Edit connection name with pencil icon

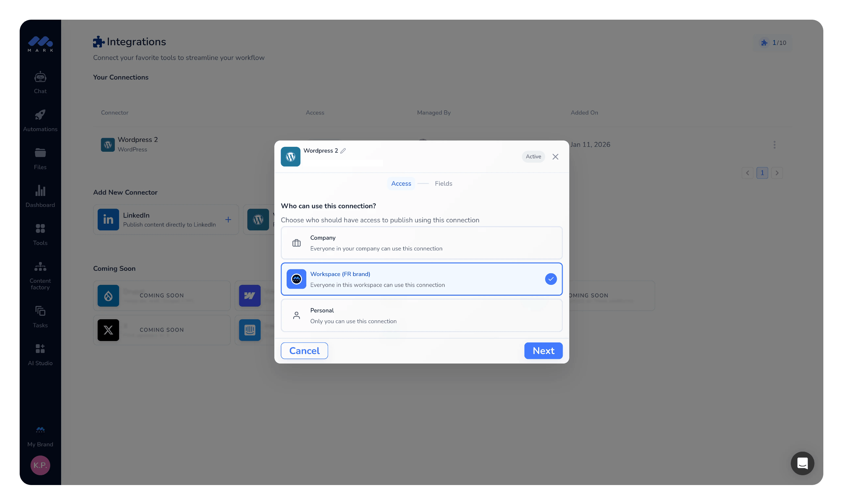click(343, 151)
